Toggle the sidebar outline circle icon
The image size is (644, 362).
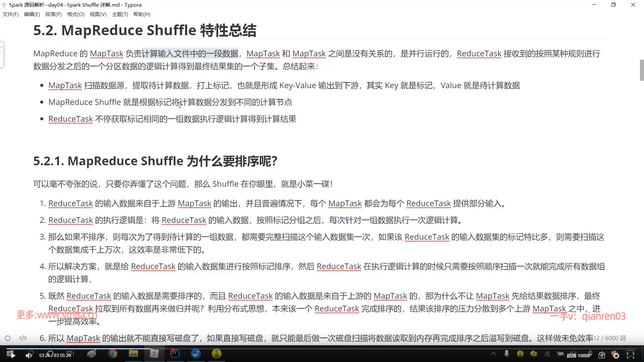point(8,338)
